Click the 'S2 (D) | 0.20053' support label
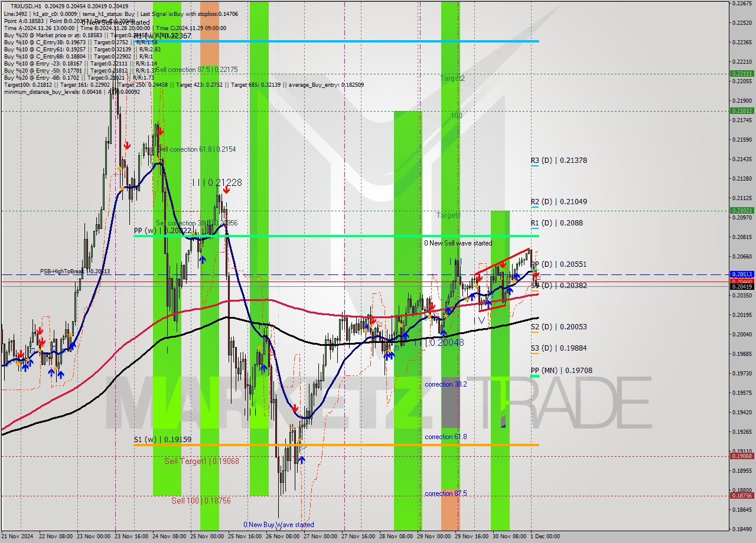Viewport: 756px width, 543px height. (558, 327)
